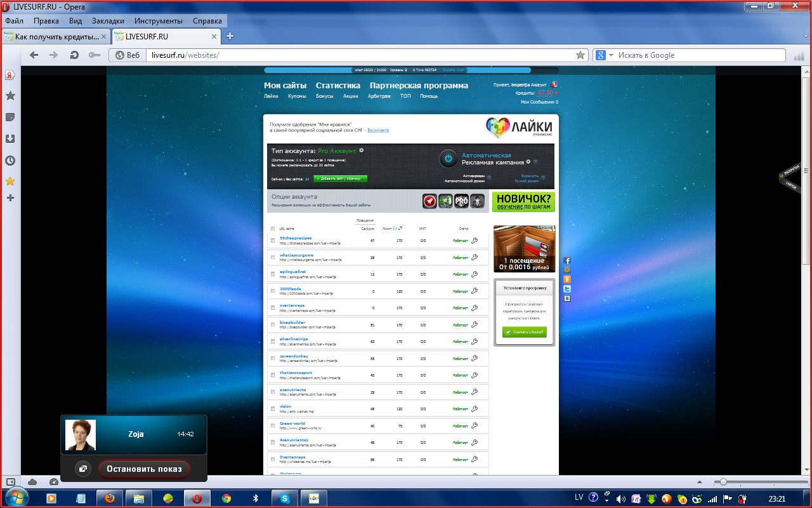The image size is (812, 508).
Task: Click the browser Back arrow
Action: tap(34, 55)
